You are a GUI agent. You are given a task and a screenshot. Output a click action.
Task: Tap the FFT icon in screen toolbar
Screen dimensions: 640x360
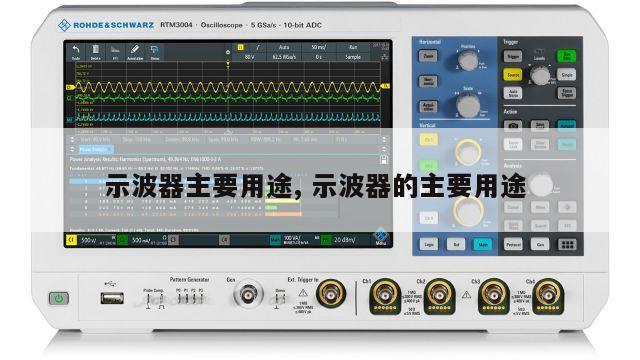[116, 50]
